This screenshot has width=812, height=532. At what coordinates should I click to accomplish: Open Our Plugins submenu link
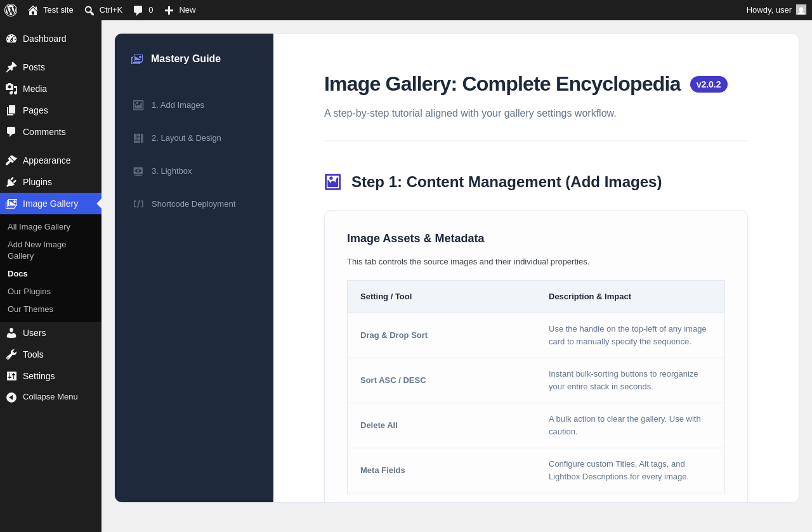29,291
